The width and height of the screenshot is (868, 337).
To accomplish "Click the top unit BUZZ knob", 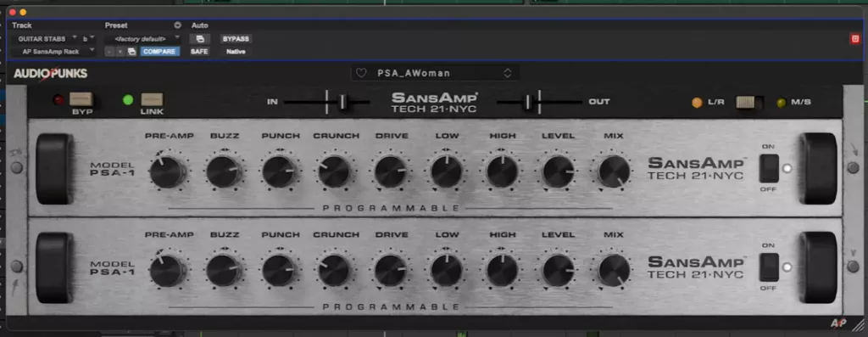I will (223, 171).
